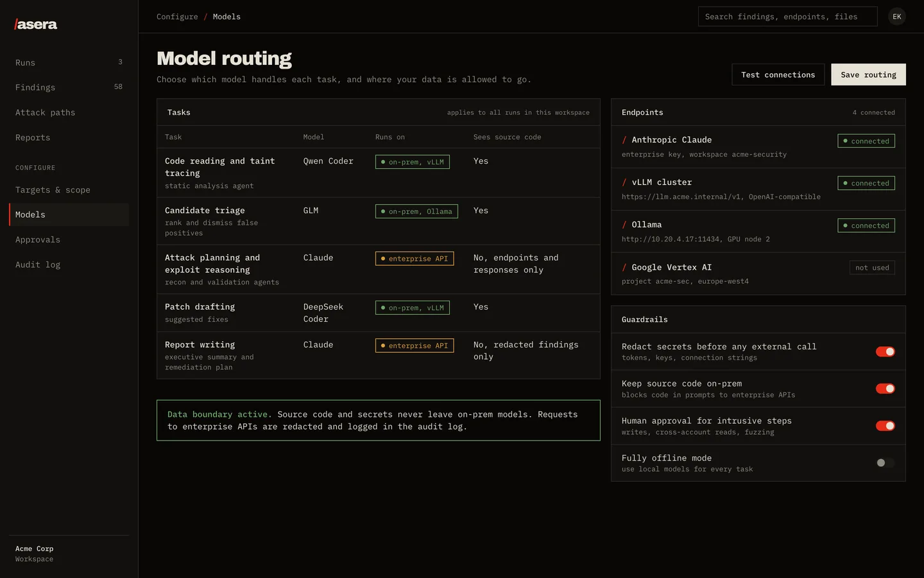924x578 pixels.
Task: Select Code reading and taint tracing task
Action: point(379,173)
